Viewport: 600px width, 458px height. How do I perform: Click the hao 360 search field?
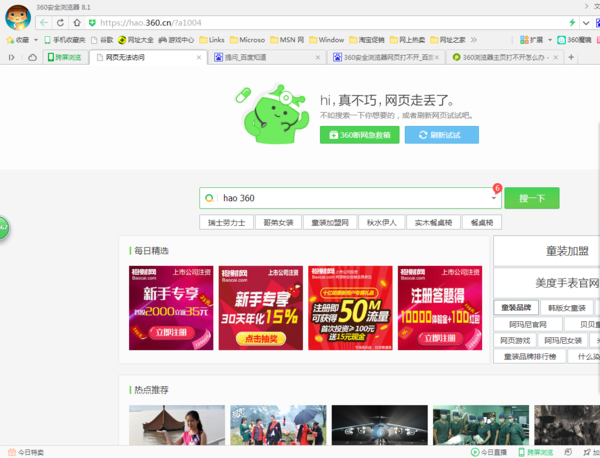coord(350,198)
